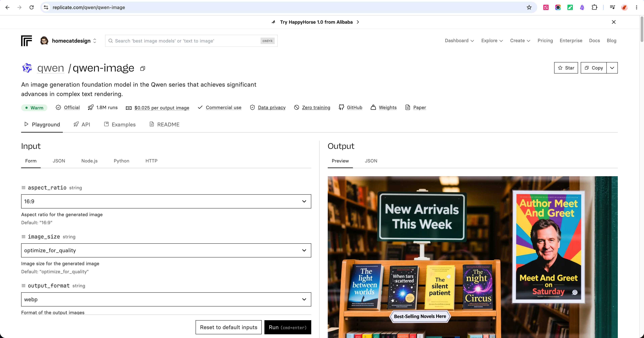Viewport: 644px width, 338px height.
Task: Reload the page with the refresh icon
Action: click(x=32, y=8)
